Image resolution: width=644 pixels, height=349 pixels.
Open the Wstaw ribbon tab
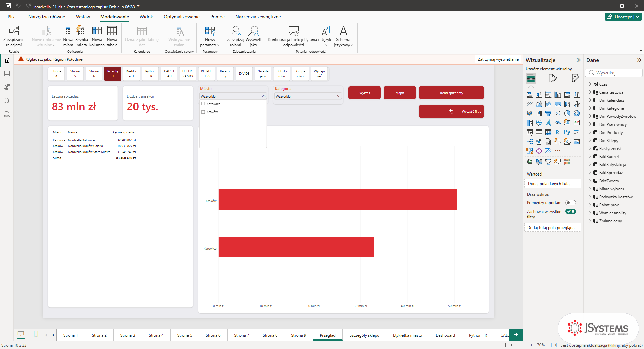click(x=83, y=17)
